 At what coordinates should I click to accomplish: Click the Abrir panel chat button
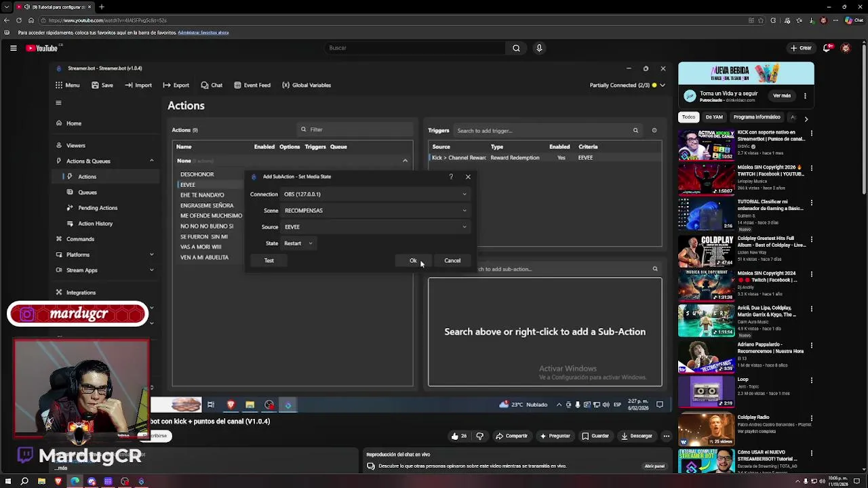654,466
